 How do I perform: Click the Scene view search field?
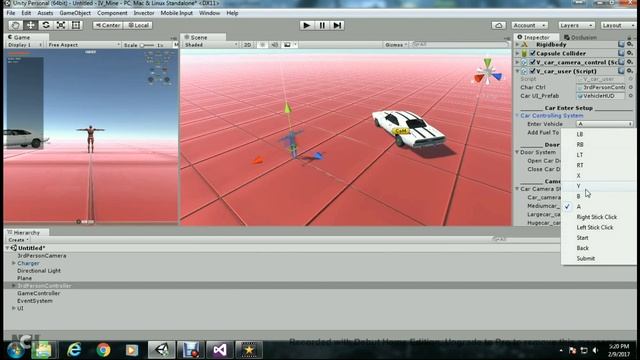(x=460, y=44)
